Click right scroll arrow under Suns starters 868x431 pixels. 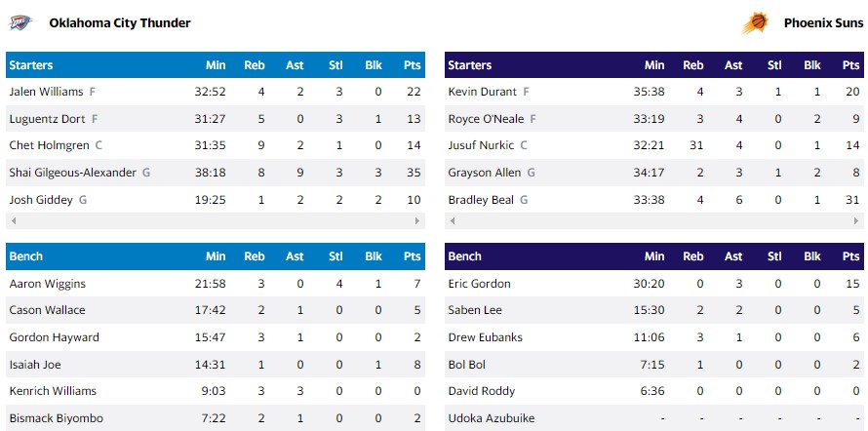tap(857, 221)
